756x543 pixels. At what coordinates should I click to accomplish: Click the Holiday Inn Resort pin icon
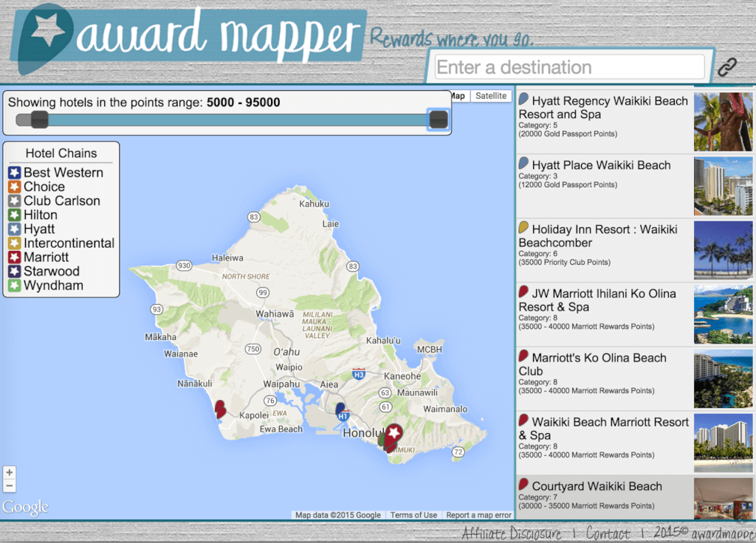523,227
